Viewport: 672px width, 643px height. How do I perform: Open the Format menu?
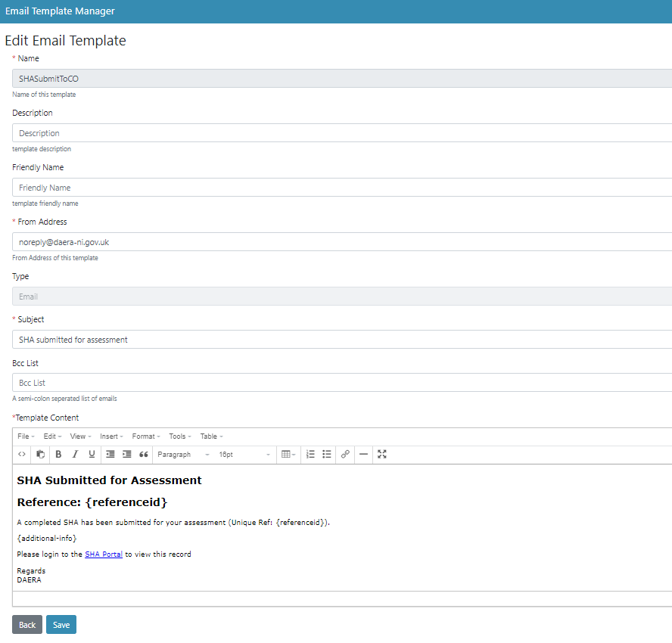tap(145, 436)
